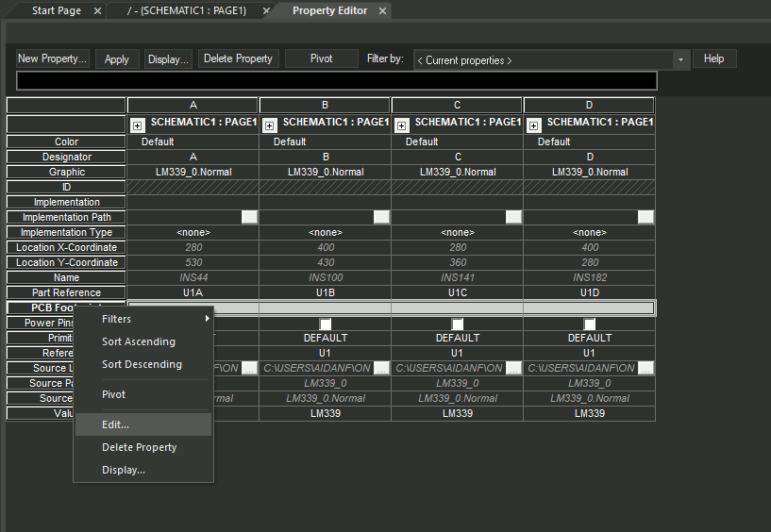Click the U1B Part Reference cell
This screenshot has height=532, width=771.
[325, 292]
